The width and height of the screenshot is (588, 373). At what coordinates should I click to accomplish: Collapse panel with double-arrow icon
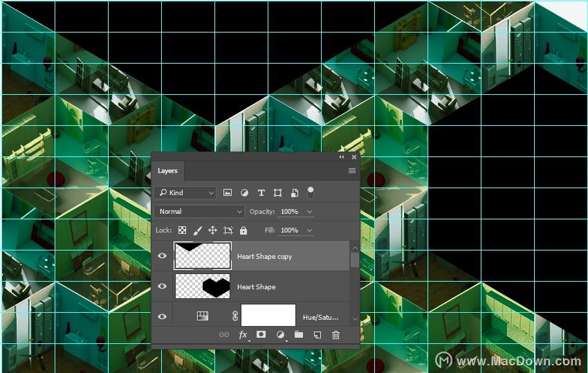click(x=341, y=157)
